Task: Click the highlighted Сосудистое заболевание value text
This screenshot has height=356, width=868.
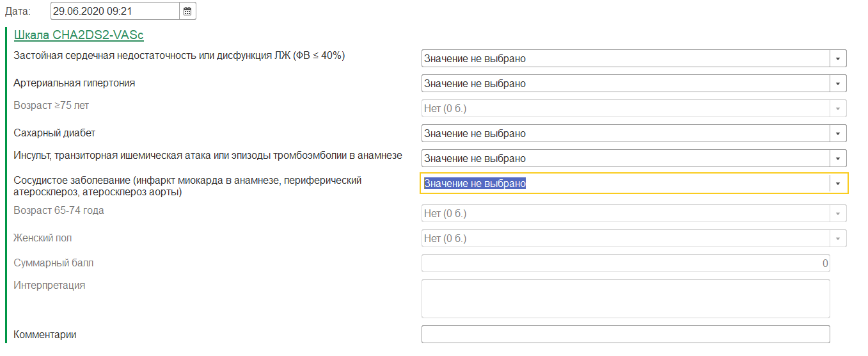Action: coord(475,184)
